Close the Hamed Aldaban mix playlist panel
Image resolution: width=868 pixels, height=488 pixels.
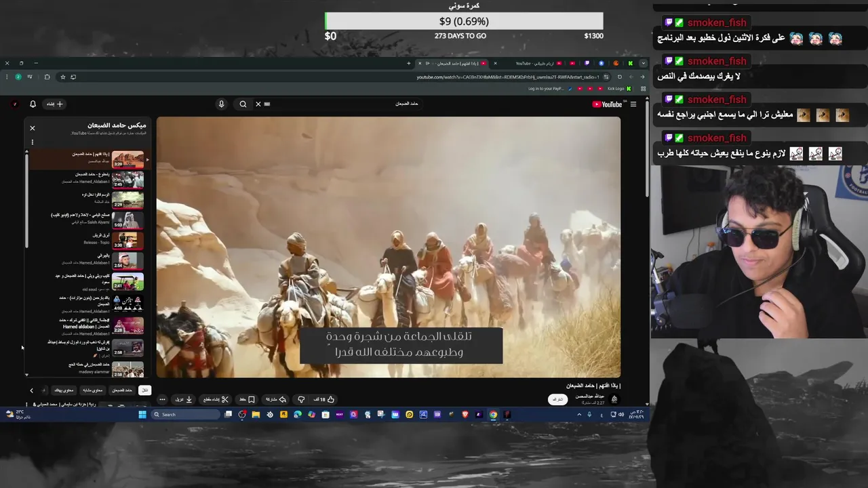[32, 127]
